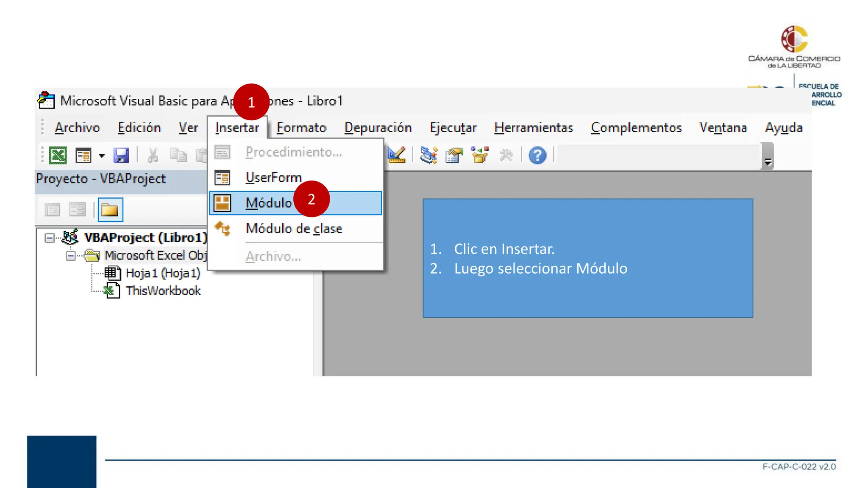Open the Ventana menu
The image size is (868, 488).
(723, 128)
